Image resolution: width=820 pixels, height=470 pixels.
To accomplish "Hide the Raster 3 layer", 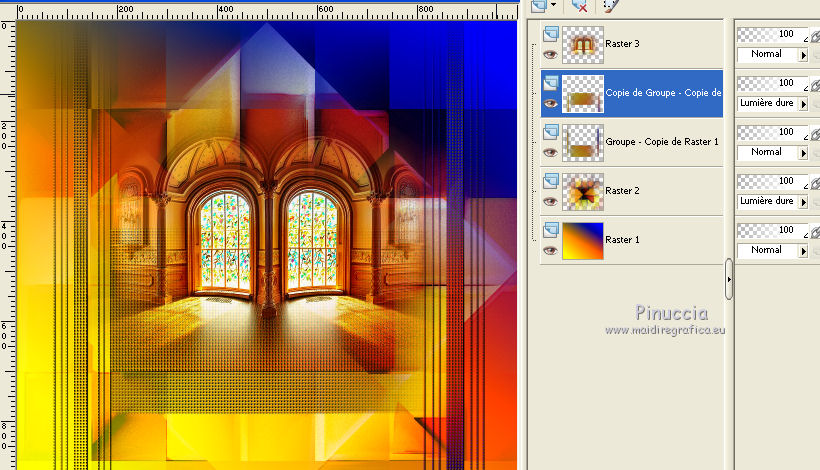I will coord(549,55).
